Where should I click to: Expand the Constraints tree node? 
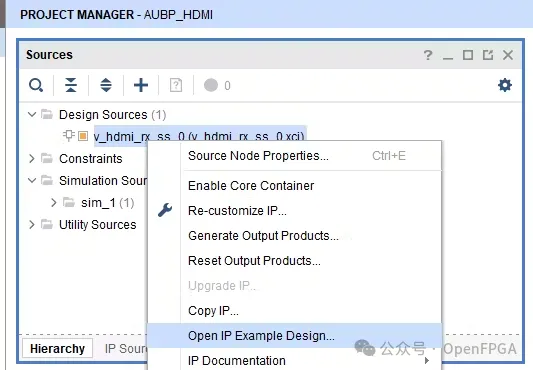click(x=32, y=158)
